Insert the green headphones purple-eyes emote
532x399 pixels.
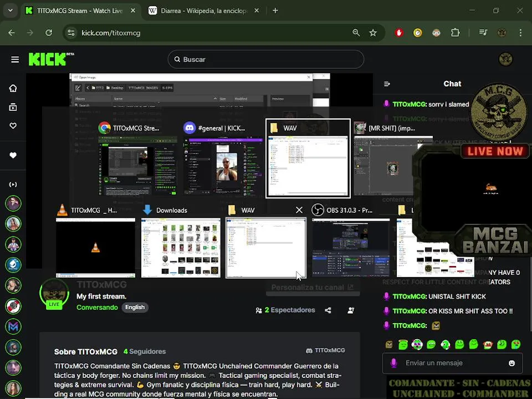coord(417,344)
